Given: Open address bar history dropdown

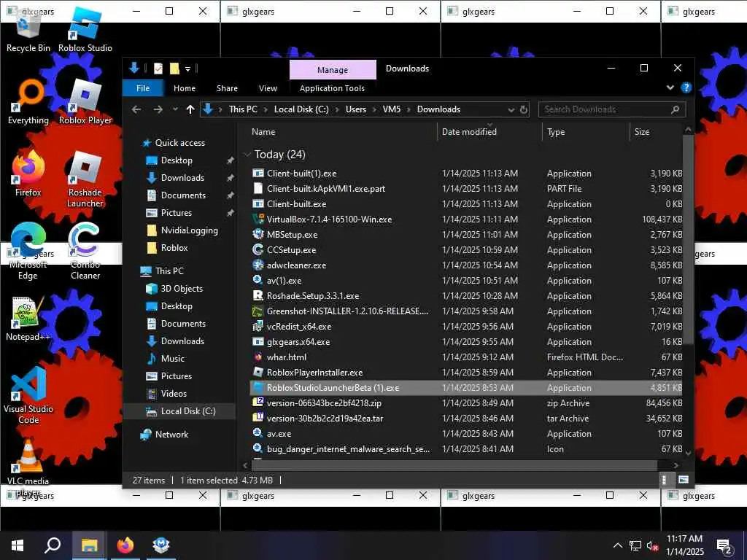Looking at the screenshot, I should pos(511,109).
